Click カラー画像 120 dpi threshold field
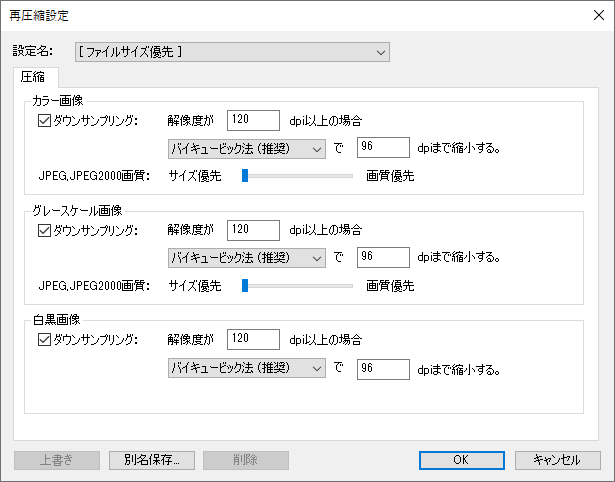This screenshot has height=482, width=615. pyautogui.click(x=253, y=121)
